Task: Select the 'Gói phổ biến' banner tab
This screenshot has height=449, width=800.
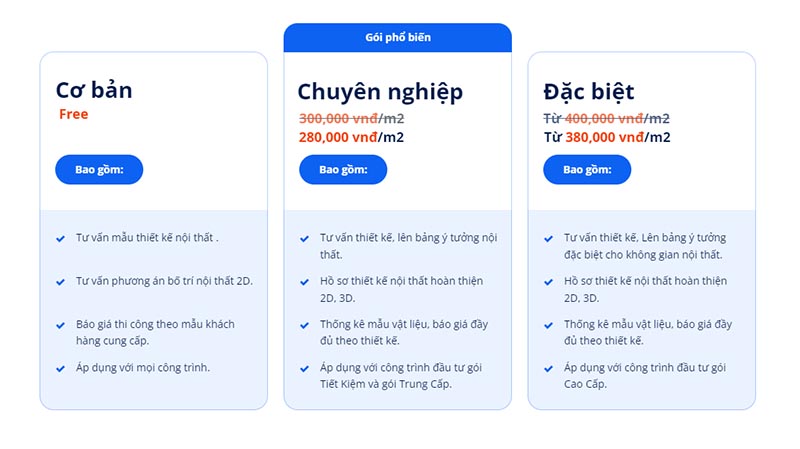Action: click(x=397, y=38)
